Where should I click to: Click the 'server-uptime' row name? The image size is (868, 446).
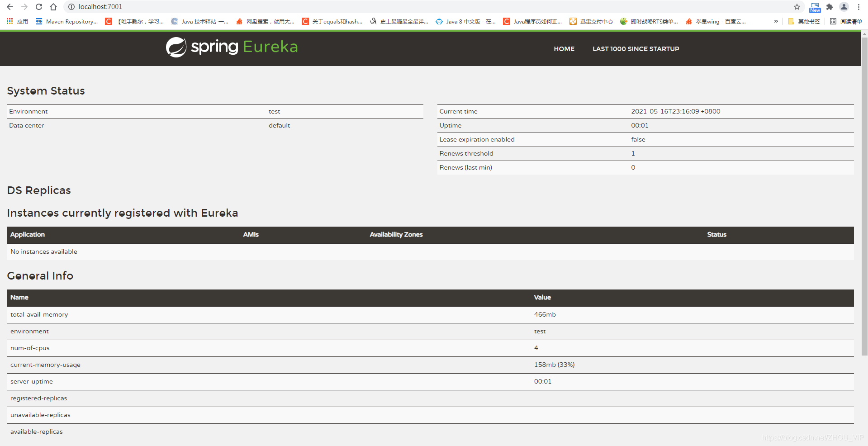tap(32, 381)
